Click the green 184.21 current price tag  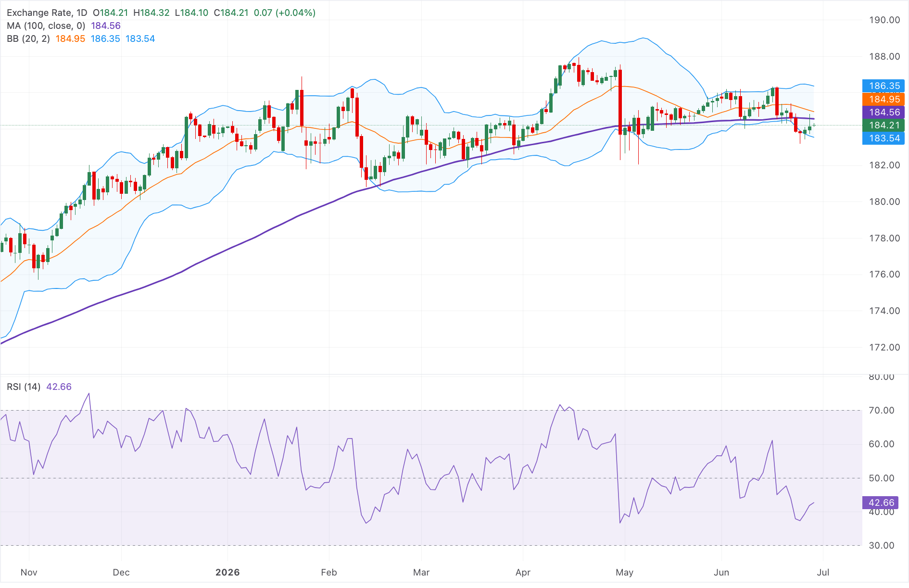884,125
